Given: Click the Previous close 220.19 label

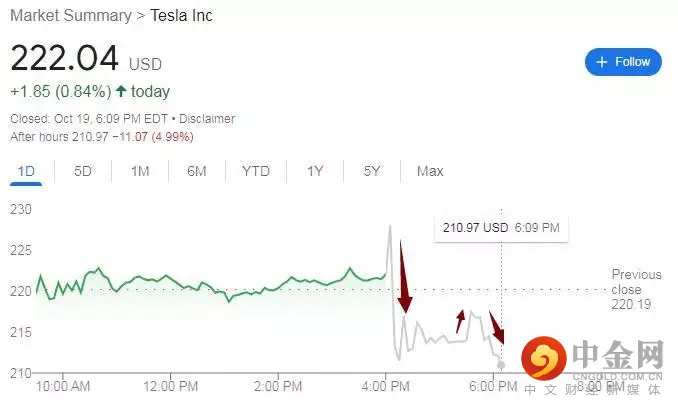Looking at the screenshot, I should click(636, 288).
